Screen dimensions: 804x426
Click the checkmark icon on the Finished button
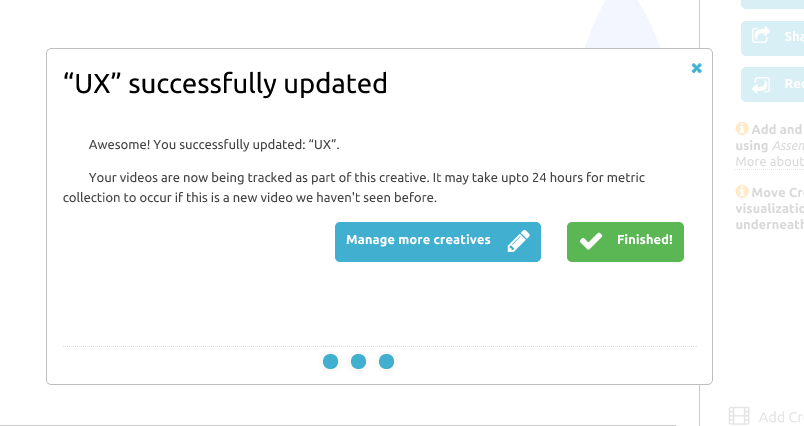591,242
